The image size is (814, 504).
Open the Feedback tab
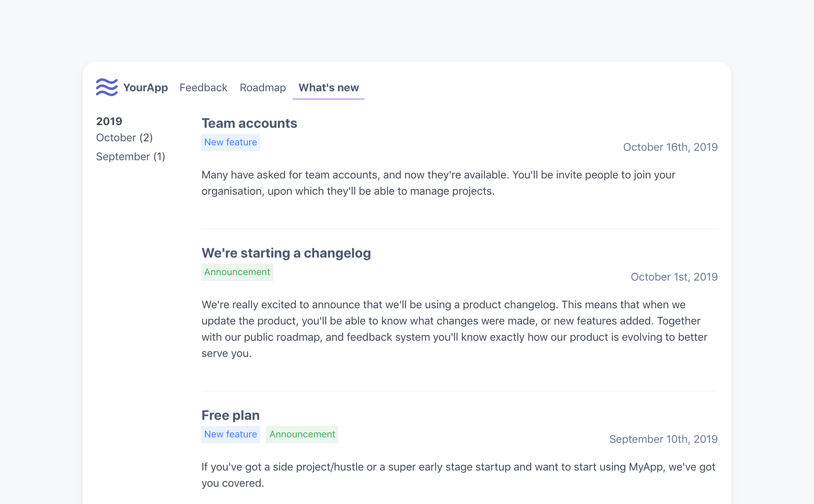203,88
